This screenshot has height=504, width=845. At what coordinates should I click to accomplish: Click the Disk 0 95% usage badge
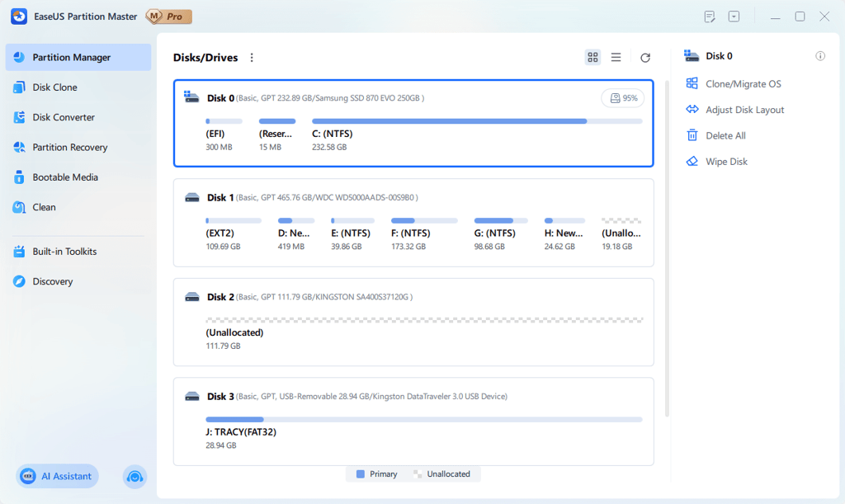[x=623, y=98]
